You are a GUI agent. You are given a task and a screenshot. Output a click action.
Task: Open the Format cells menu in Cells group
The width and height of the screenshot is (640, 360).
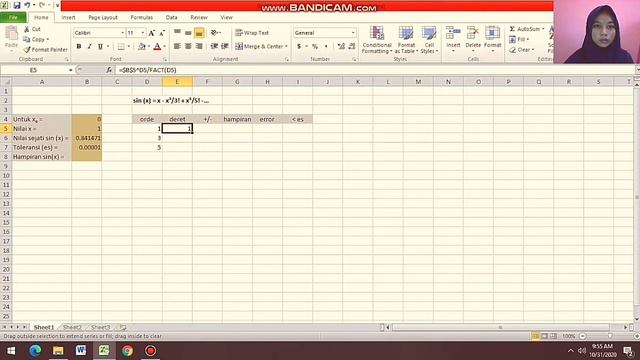pos(493,39)
